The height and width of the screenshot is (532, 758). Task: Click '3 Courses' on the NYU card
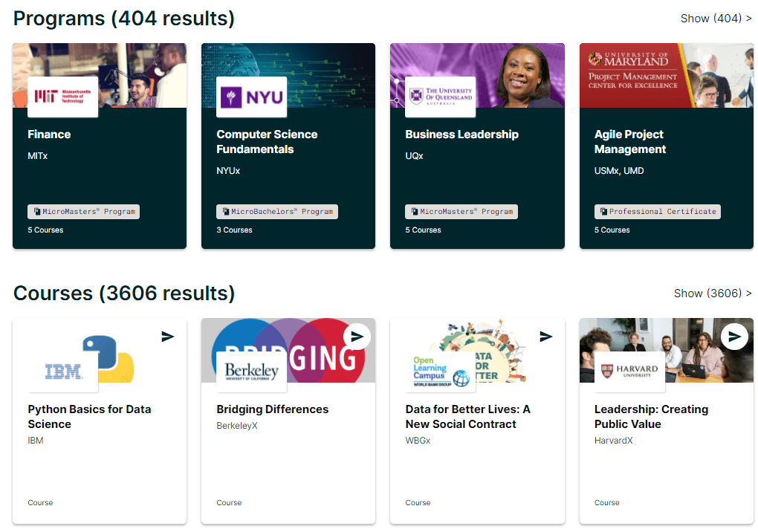234,230
